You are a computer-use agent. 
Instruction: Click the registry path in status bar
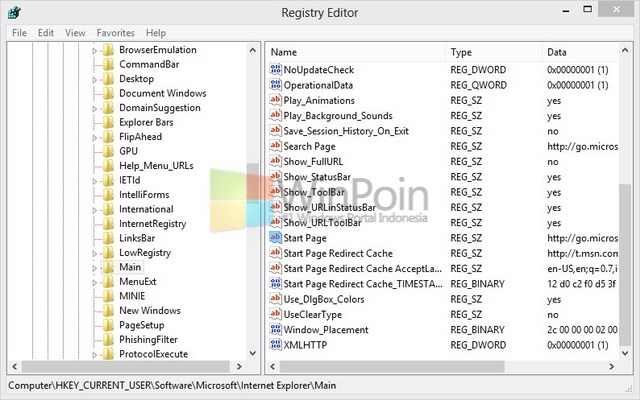tap(172, 385)
